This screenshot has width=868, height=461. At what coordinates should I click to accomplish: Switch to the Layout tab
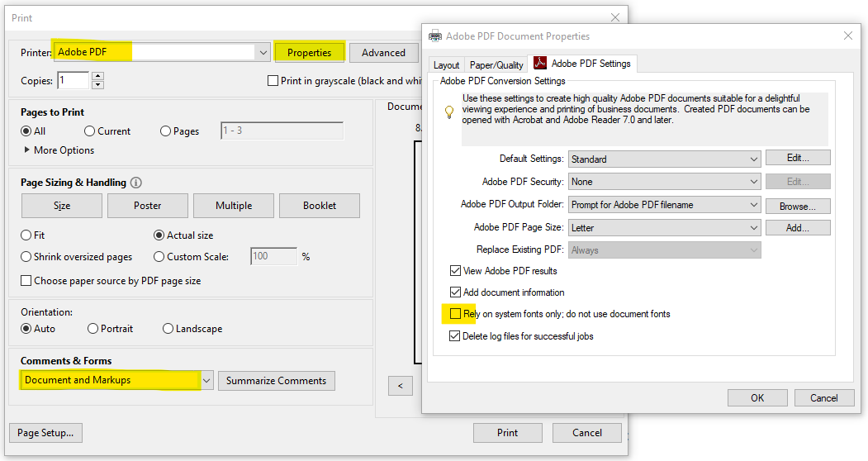pyautogui.click(x=446, y=65)
